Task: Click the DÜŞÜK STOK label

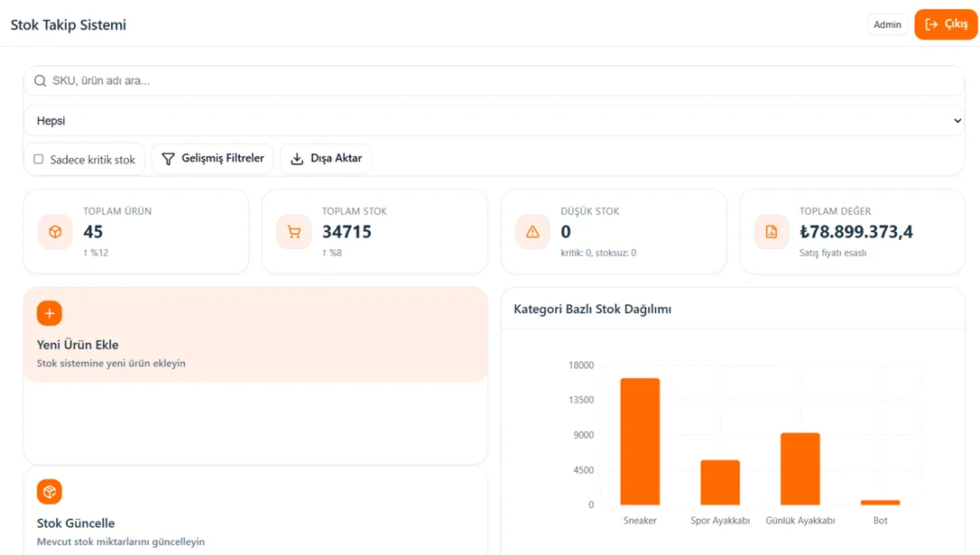Action: [590, 211]
